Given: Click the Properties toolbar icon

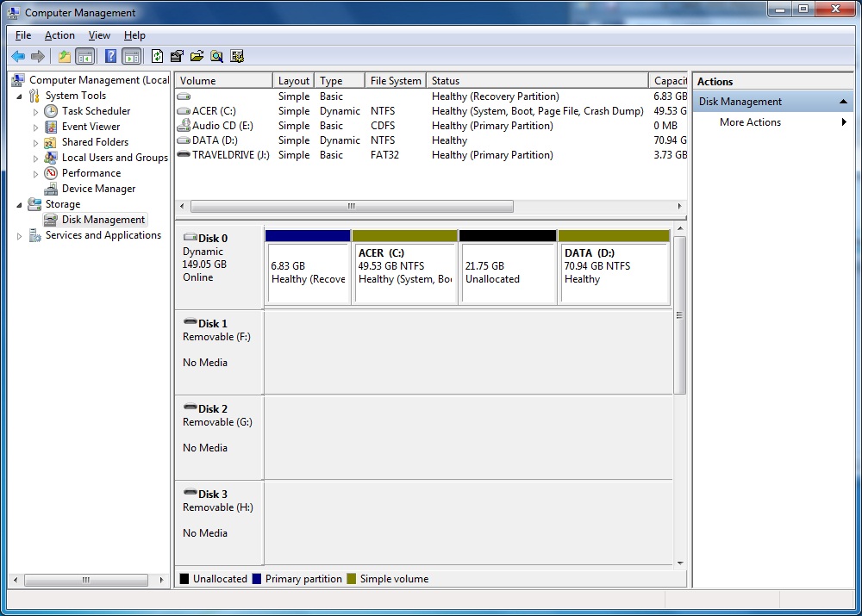Looking at the screenshot, I should coord(177,55).
